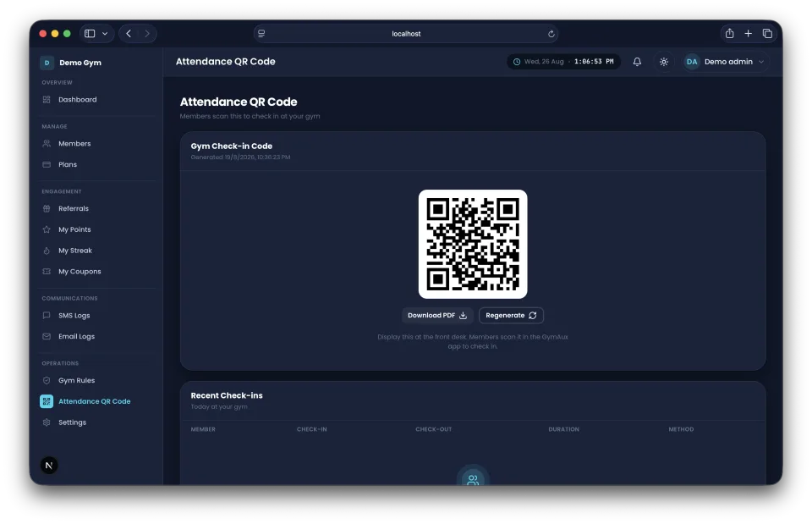Click the SMS Logs chat icon
The width and height of the screenshot is (812, 524).
[x=47, y=315]
